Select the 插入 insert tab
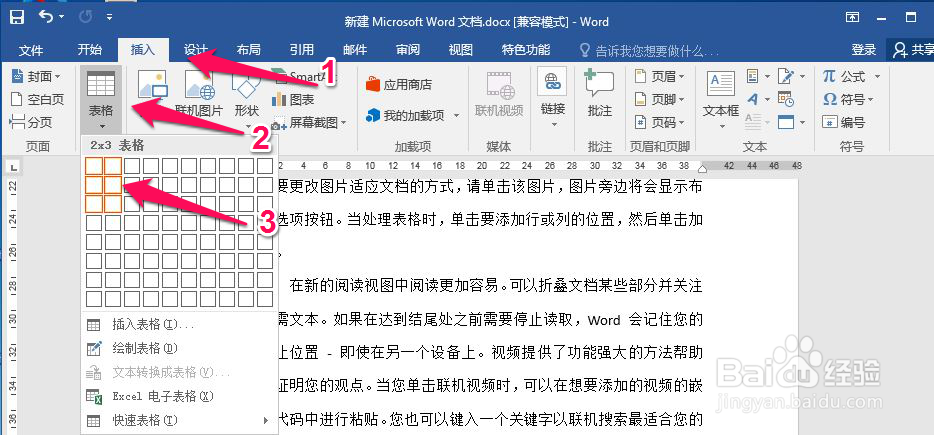 tap(143, 50)
